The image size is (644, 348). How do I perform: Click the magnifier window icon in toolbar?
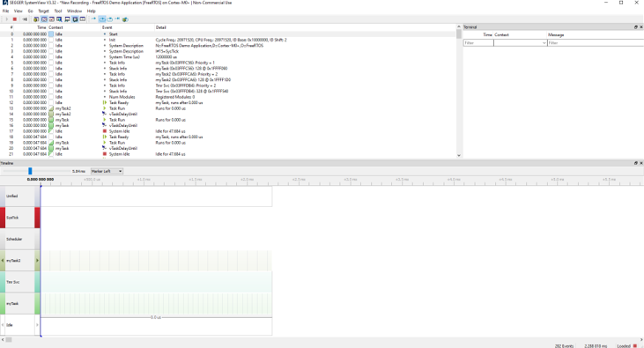tap(59, 19)
